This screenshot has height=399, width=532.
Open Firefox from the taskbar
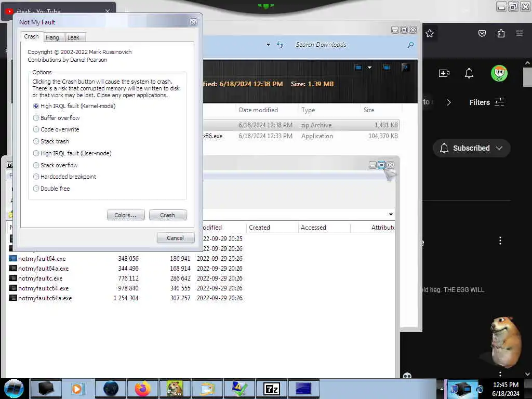tap(142, 389)
